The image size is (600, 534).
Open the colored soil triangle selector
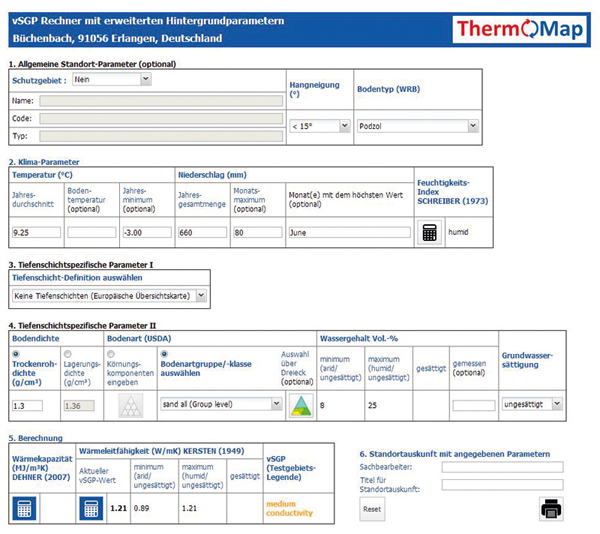pyautogui.click(x=302, y=405)
